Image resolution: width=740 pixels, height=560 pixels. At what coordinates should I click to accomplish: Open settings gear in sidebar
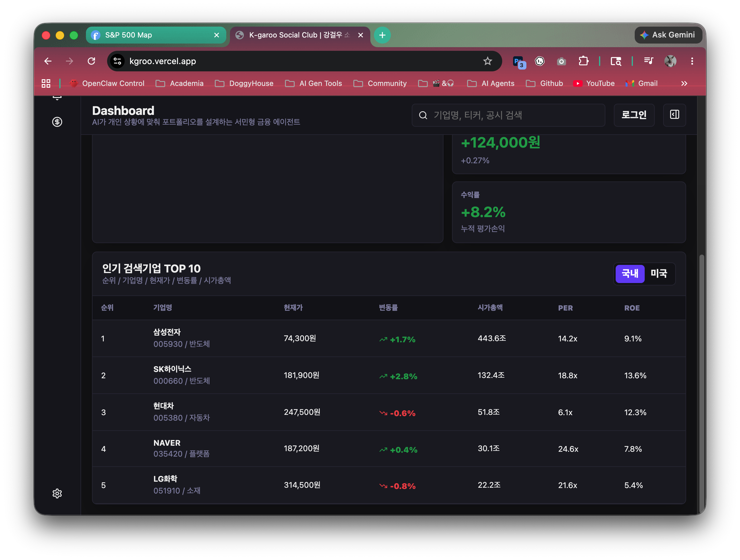click(57, 493)
